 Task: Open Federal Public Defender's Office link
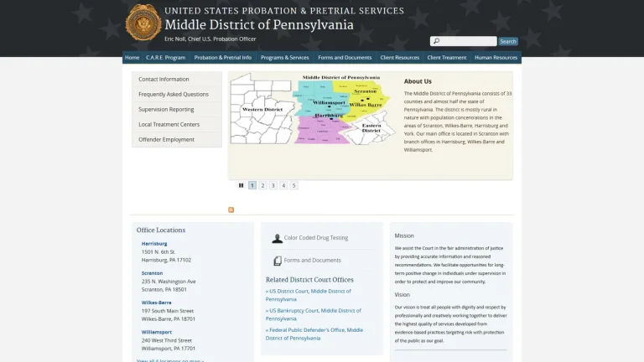(314, 334)
